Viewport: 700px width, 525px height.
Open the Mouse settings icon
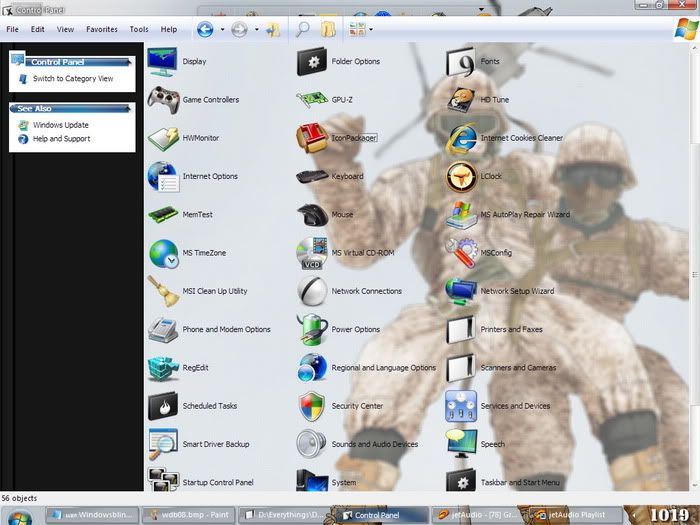pos(312,215)
